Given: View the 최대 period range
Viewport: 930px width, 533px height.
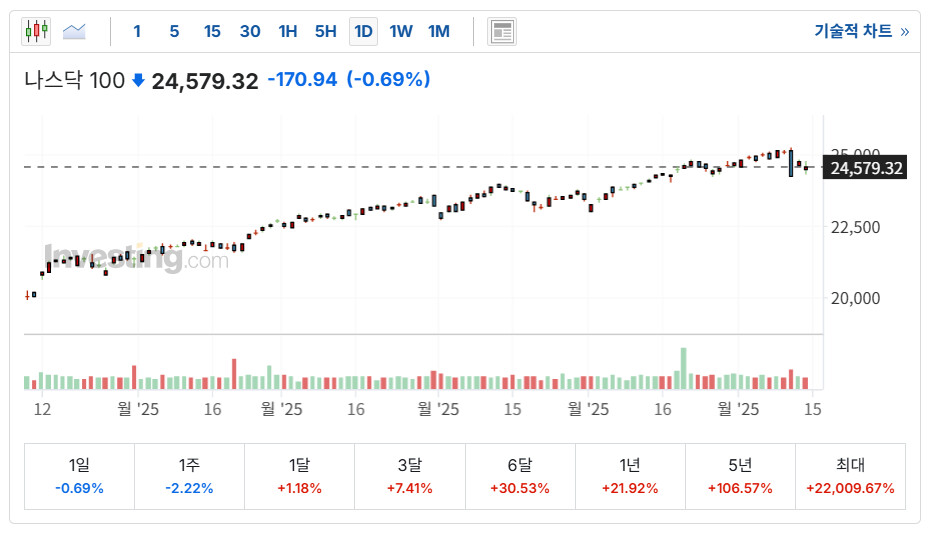Looking at the screenshot, I should pos(850,476).
